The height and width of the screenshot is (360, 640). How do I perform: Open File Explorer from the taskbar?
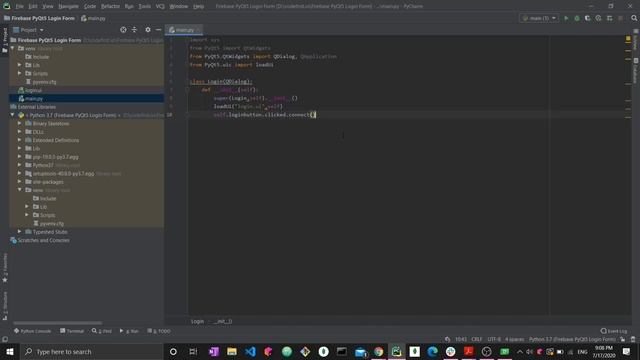[232, 351]
